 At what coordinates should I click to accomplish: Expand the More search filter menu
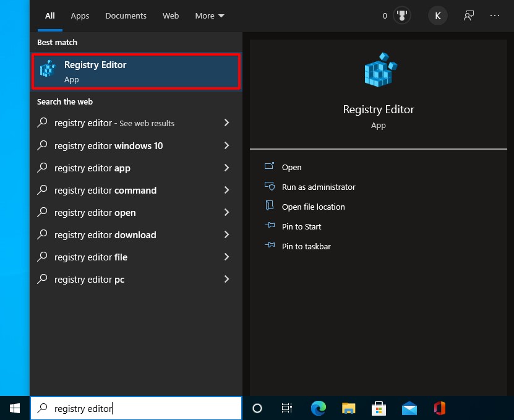pos(209,15)
